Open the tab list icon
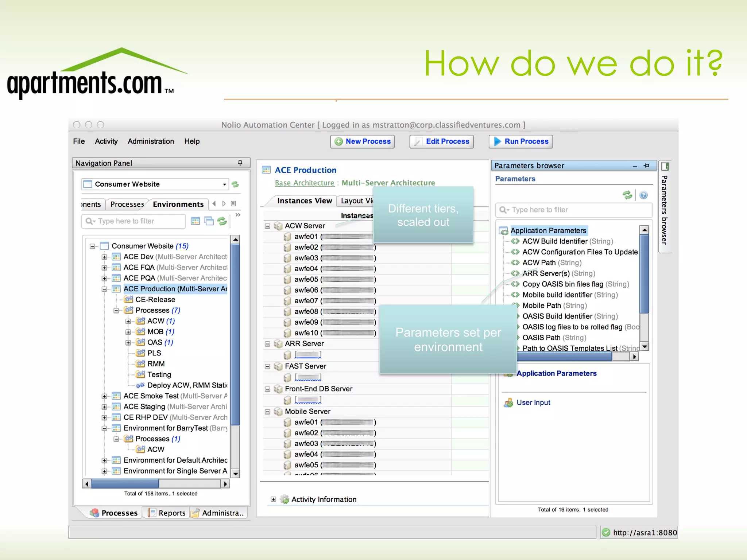This screenshot has width=747, height=560. tap(233, 204)
